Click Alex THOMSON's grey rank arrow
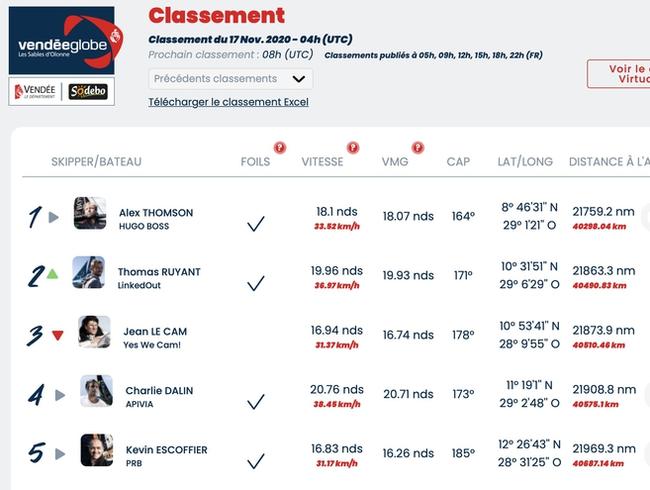This screenshot has height=490, width=650. 53,217
